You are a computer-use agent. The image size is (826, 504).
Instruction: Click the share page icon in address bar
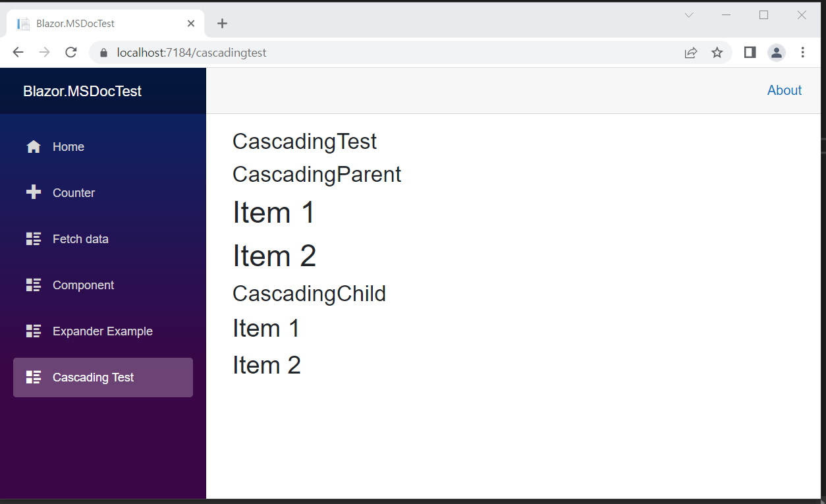(x=691, y=53)
